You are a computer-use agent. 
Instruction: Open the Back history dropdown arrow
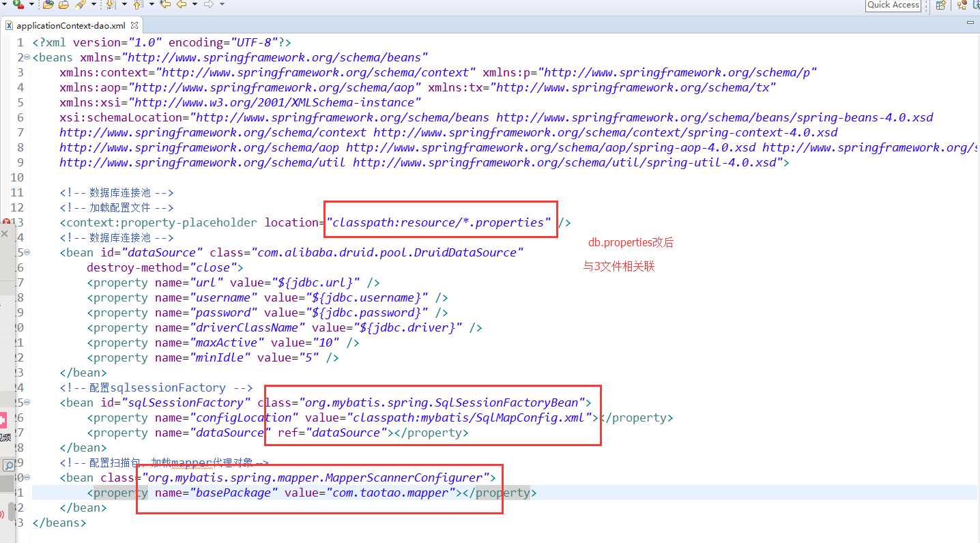pos(194,4)
